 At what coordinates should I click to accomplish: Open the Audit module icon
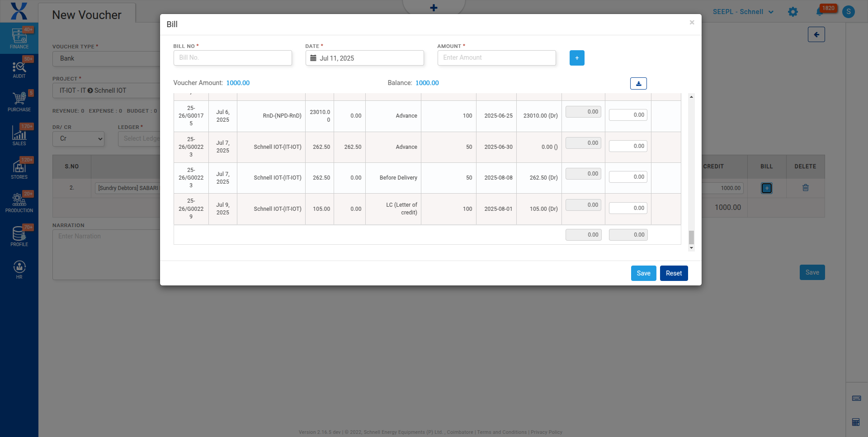pos(19,69)
